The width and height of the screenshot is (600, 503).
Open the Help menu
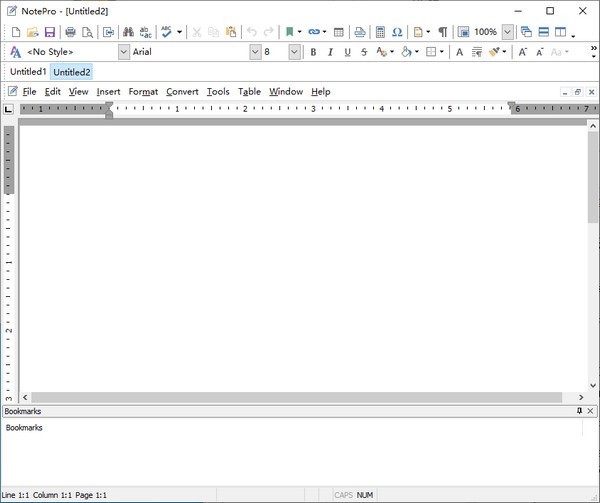[321, 92]
